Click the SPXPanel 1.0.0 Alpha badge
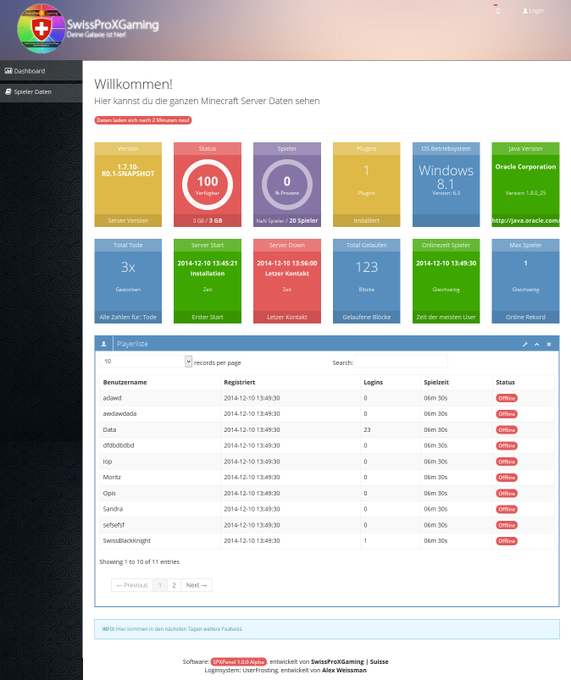This screenshot has width=571, height=680. coord(238,662)
